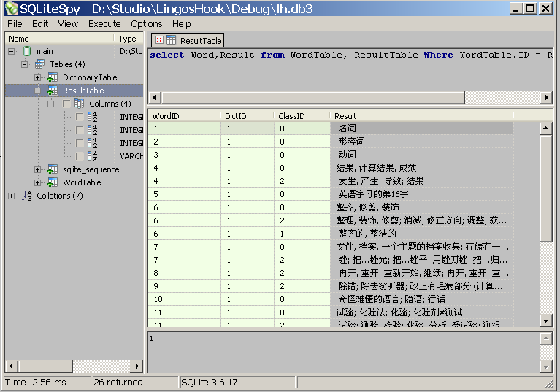Expand the Collations (7) node

coord(12,196)
